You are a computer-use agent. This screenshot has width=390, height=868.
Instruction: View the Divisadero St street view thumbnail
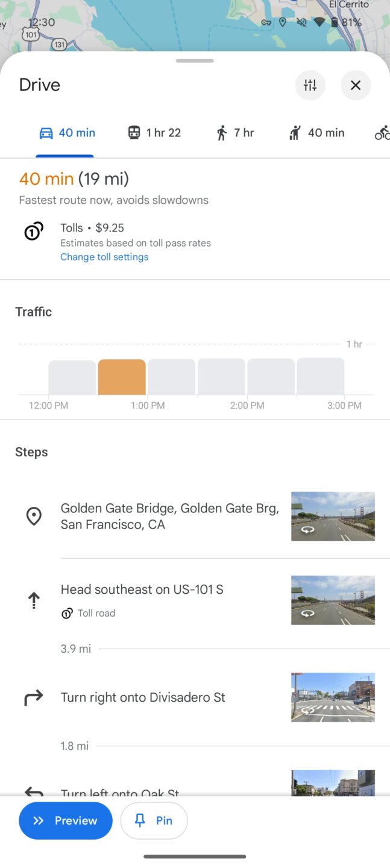[x=333, y=697]
